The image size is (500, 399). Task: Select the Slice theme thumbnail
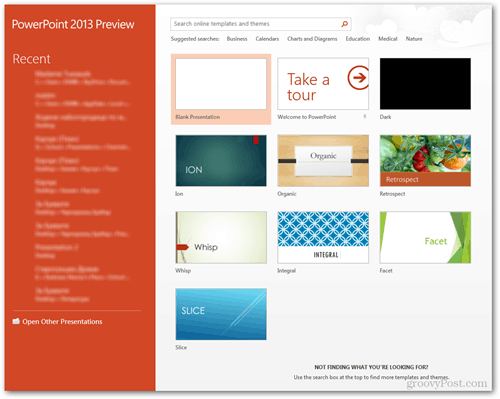221,314
